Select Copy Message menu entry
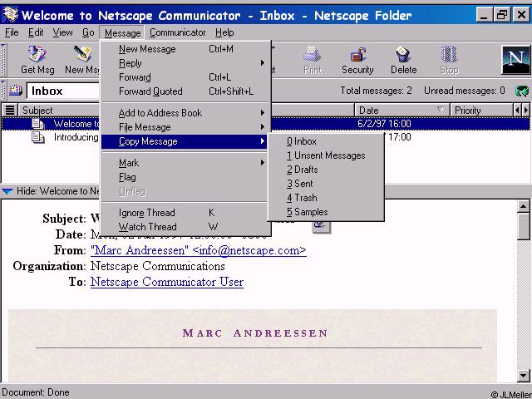The width and height of the screenshot is (532, 399). tap(185, 141)
